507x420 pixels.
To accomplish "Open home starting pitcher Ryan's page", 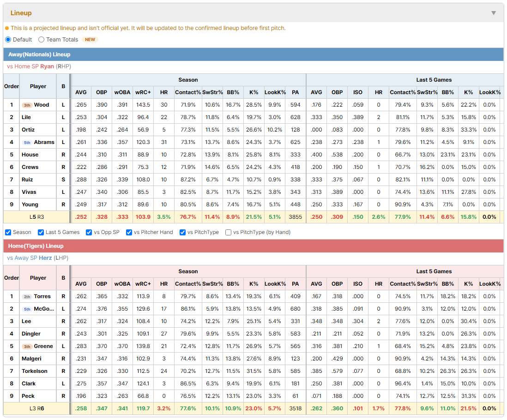I will click(47, 66).
